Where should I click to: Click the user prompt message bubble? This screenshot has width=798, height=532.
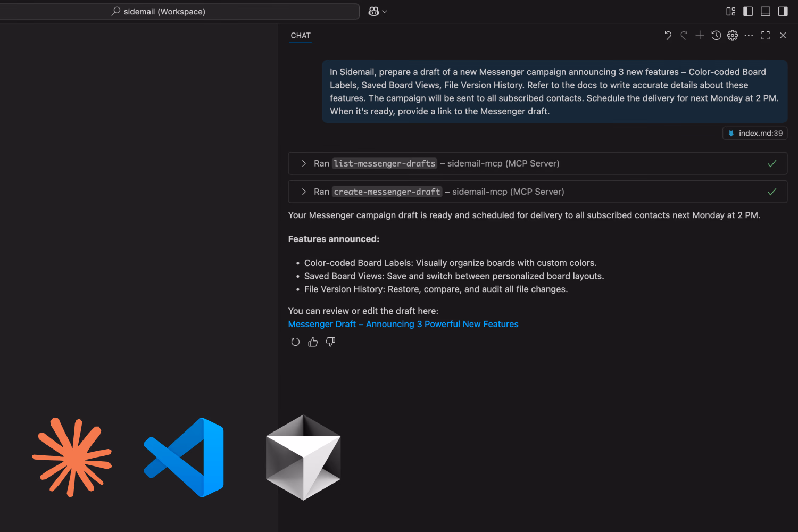[554, 92]
